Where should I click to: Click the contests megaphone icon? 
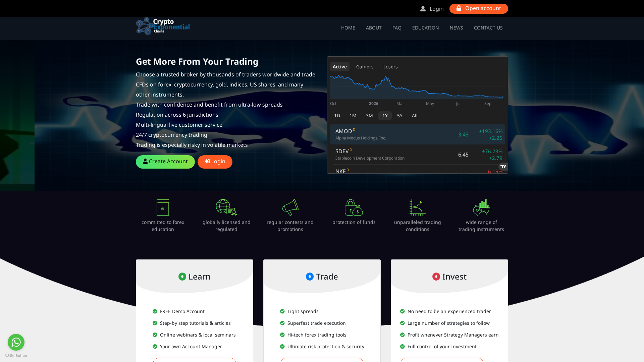pyautogui.click(x=290, y=207)
